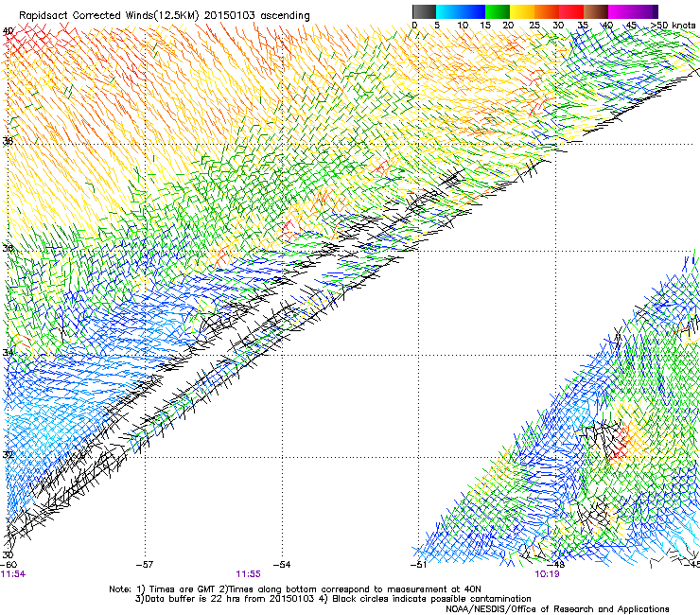Screen dimensions: 700x615
Task: Click the cyan-blue 5-15 knots legend swatch
Action: tap(461, 11)
